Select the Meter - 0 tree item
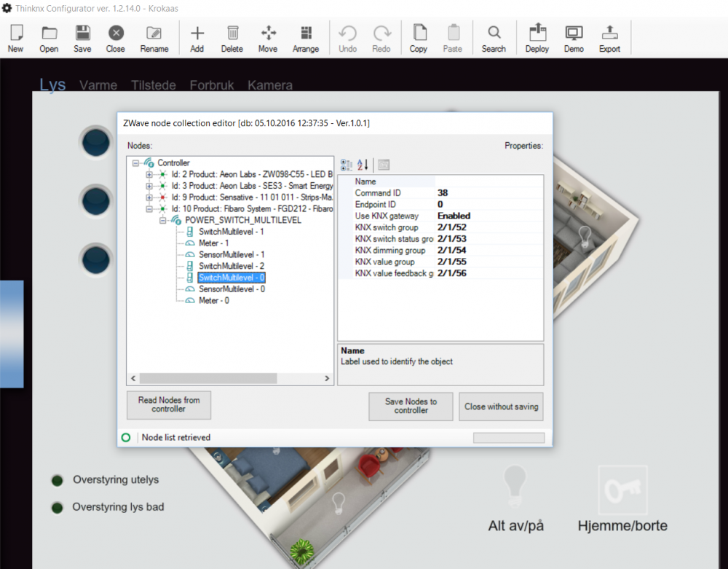The height and width of the screenshot is (569, 728). [213, 300]
